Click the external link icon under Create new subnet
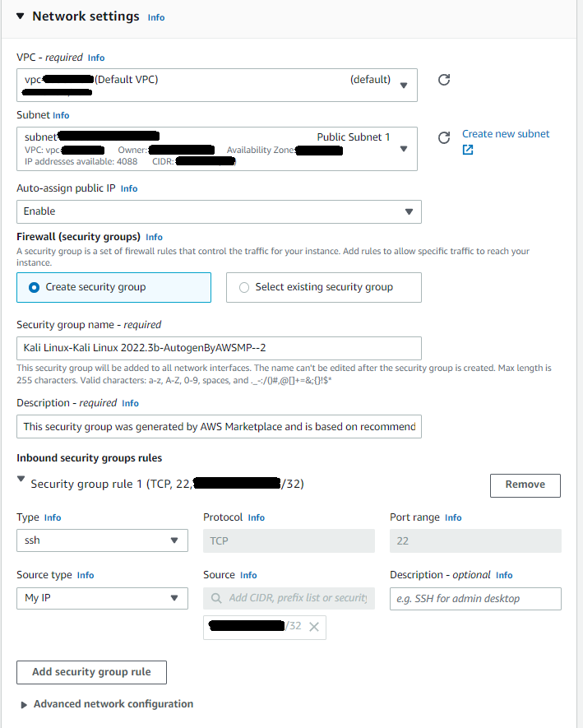Screen dimensions: 583x728 click(x=468, y=150)
